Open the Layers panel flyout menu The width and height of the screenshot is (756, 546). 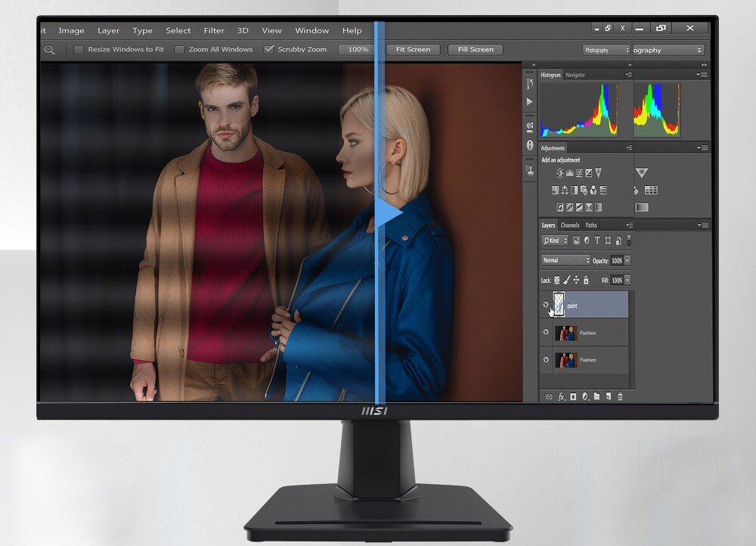[x=629, y=225]
